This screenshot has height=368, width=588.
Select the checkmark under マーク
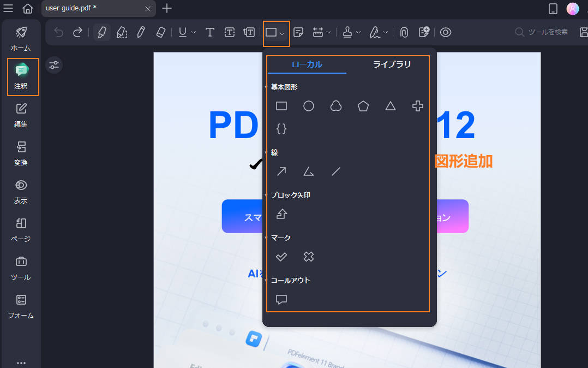click(x=281, y=257)
